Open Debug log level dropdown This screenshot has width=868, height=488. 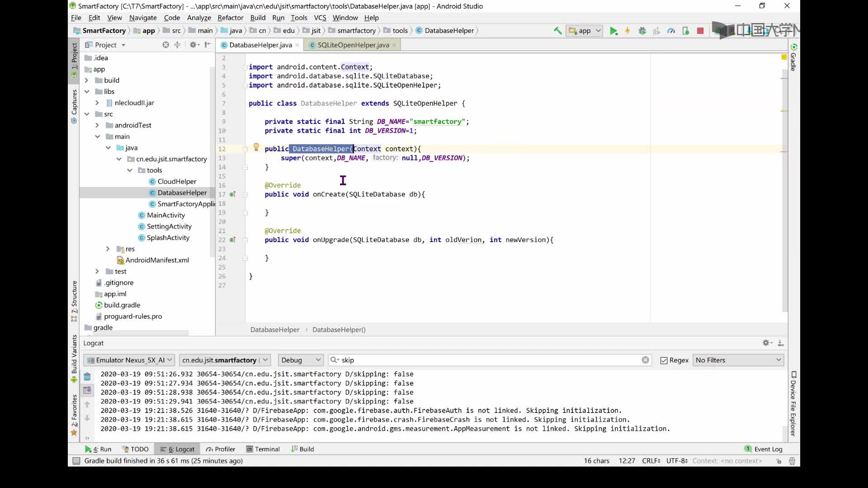click(301, 360)
